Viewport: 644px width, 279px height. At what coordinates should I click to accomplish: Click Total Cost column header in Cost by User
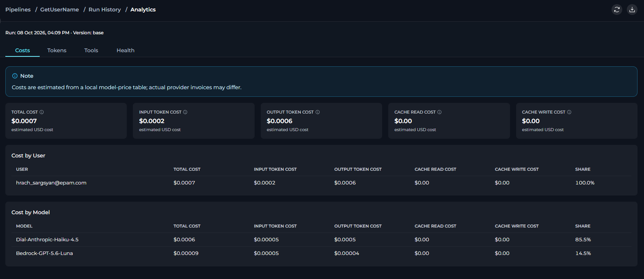coord(187,169)
